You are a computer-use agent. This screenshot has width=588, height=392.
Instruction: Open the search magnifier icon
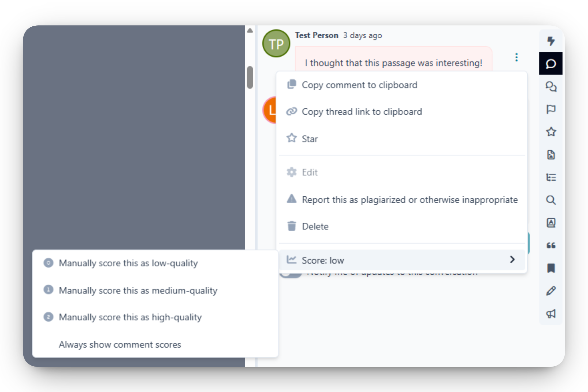(x=551, y=200)
